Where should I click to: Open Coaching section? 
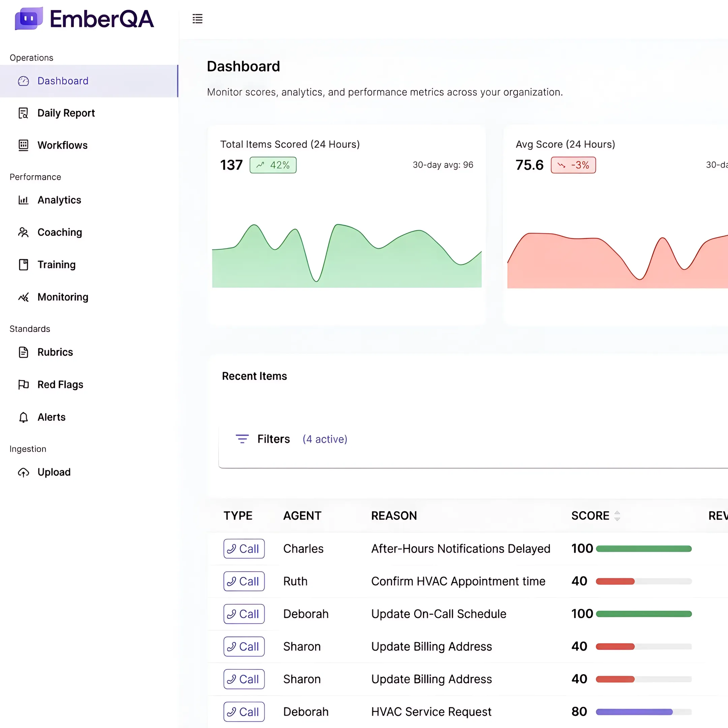89,233
